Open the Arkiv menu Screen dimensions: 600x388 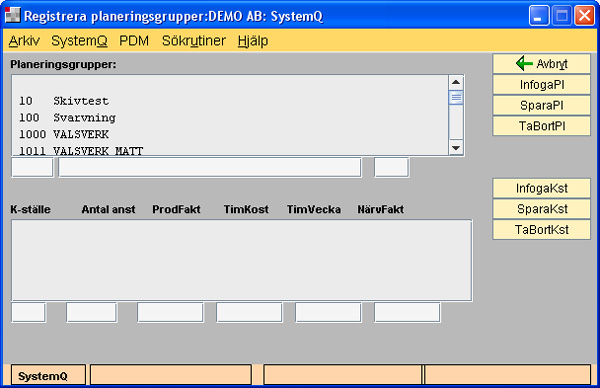[24, 41]
